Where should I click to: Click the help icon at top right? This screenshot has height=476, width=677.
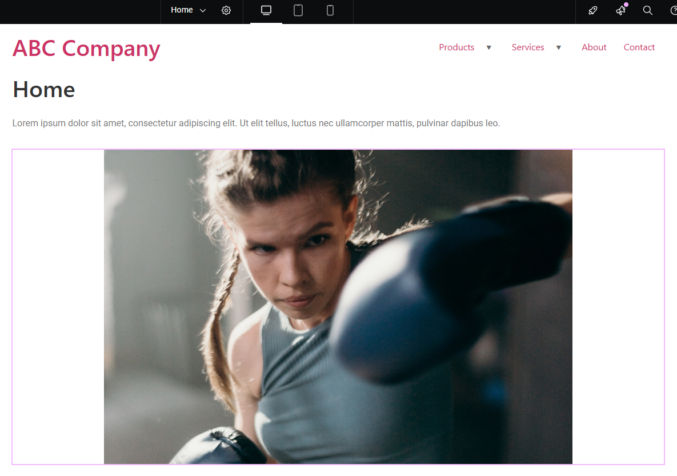click(673, 10)
